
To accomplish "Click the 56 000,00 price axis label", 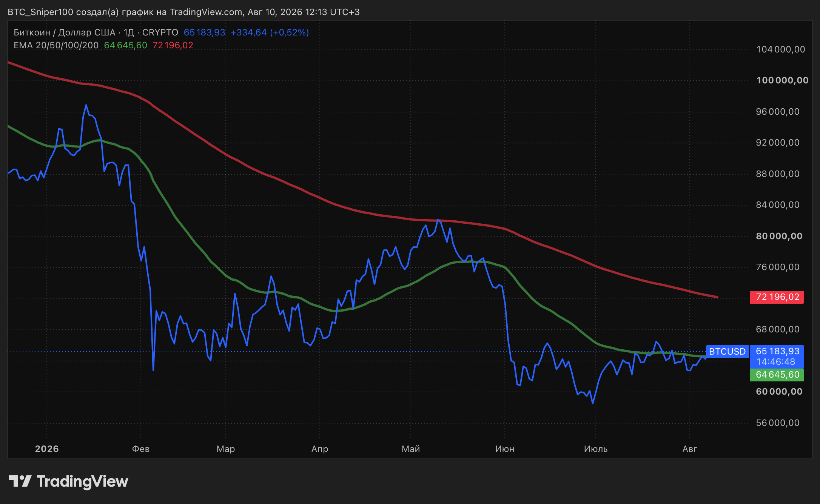I will (778, 423).
